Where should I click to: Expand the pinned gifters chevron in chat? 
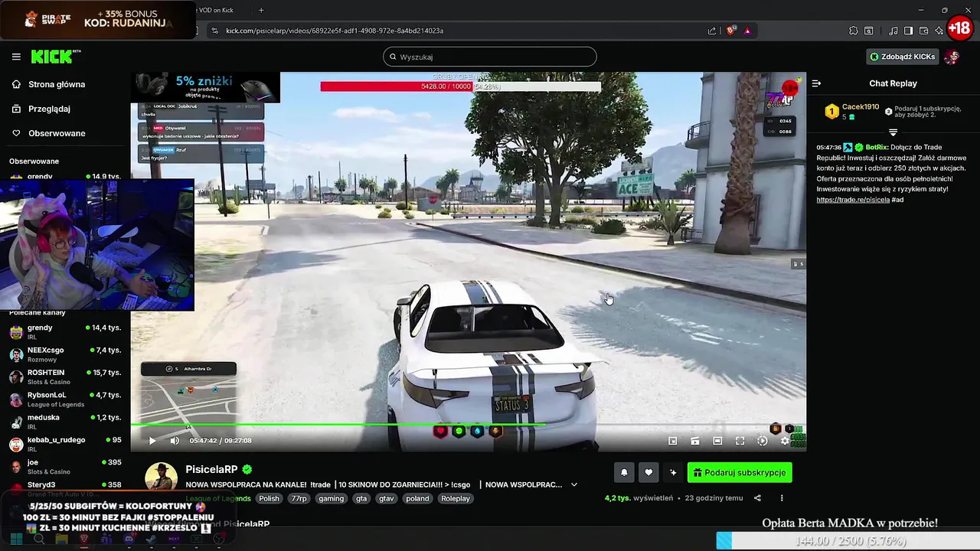[893, 132]
